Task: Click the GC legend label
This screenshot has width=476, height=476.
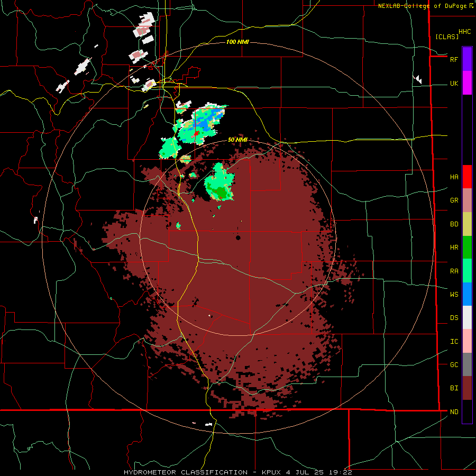Action: 454,364
